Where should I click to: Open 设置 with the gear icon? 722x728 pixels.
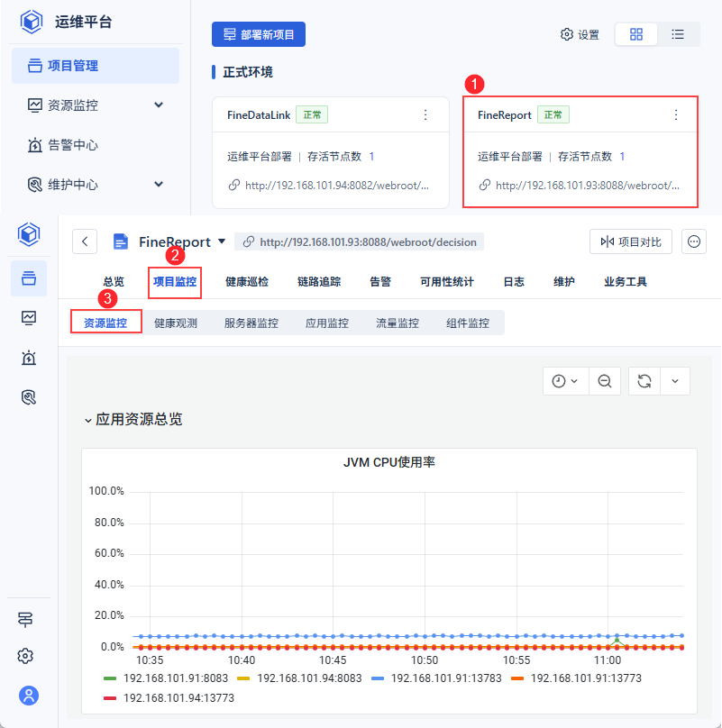[x=580, y=35]
